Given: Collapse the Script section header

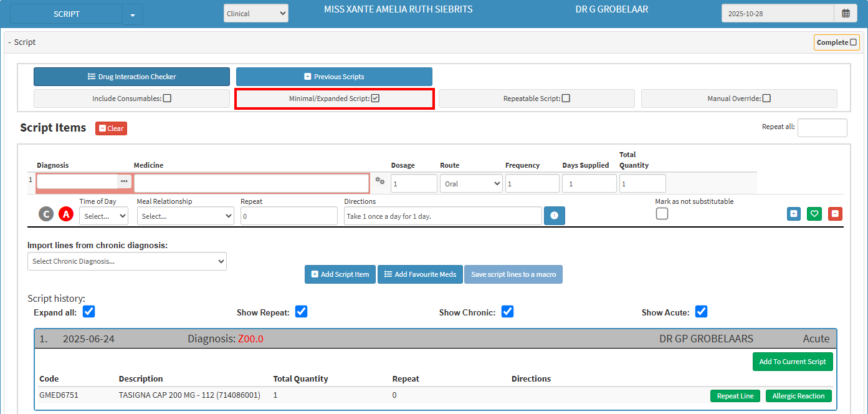Looking at the screenshot, I should pos(22,42).
